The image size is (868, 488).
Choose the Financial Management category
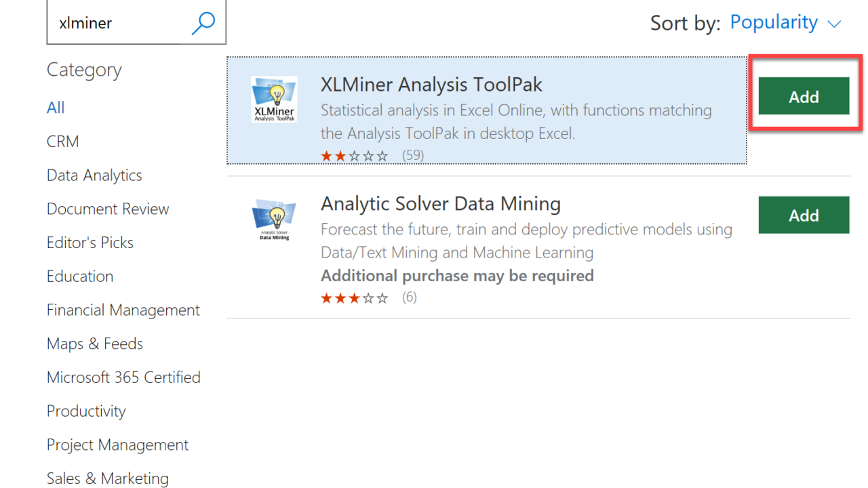123,310
